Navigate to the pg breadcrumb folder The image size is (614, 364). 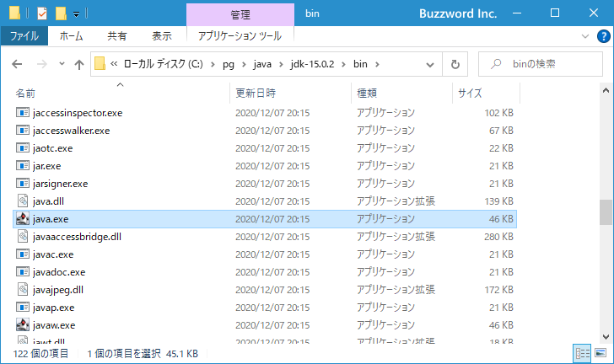click(229, 64)
